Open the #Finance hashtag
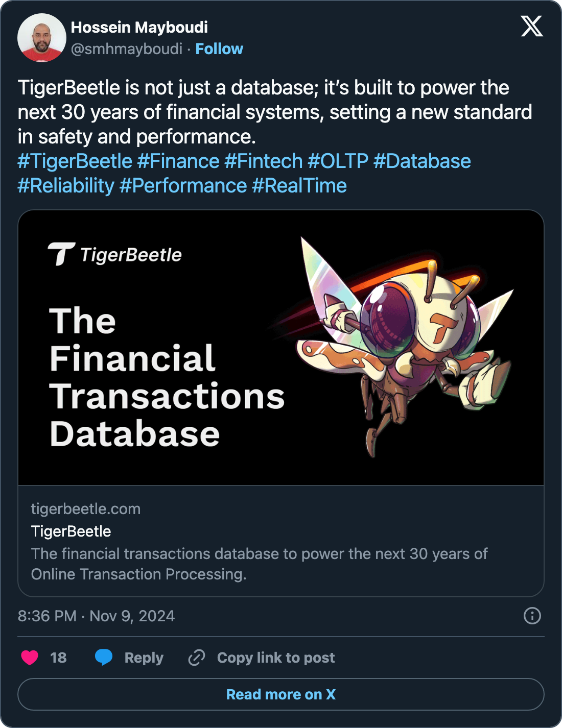 point(178,161)
